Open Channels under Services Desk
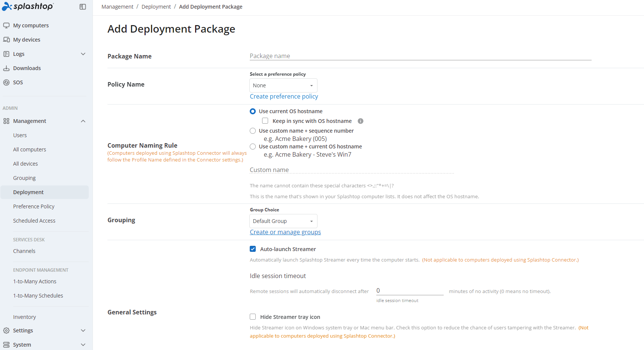Screen dimensions: 644x350 coord(24,251)
